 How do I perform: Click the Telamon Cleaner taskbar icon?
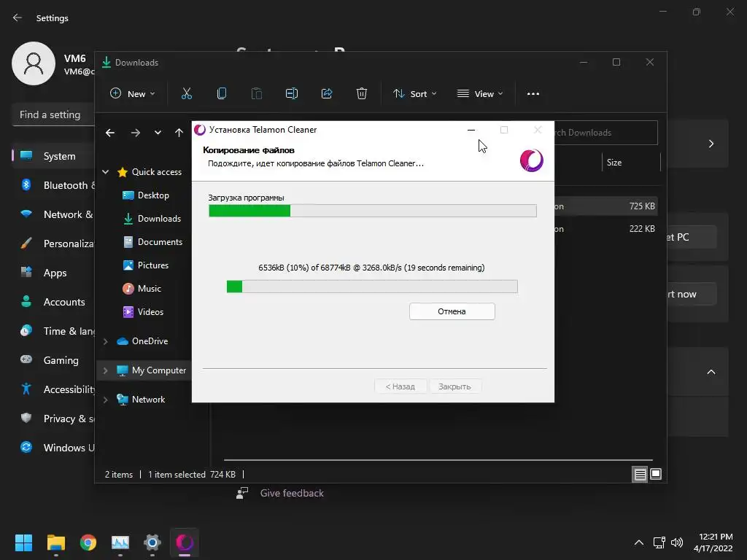(x=185, y=542)
